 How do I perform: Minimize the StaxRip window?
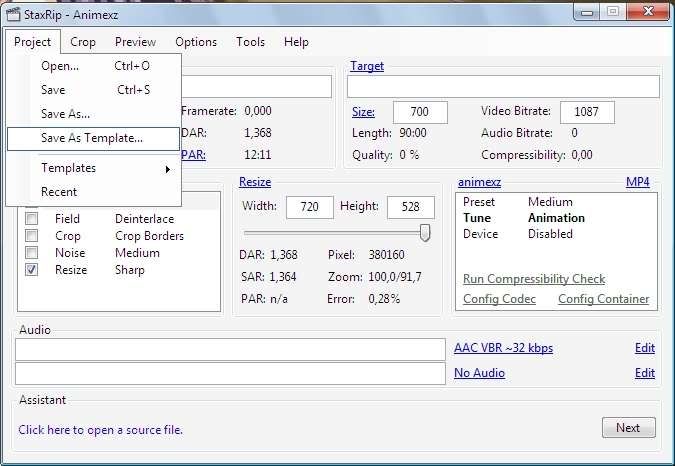[x=587, y=12]
